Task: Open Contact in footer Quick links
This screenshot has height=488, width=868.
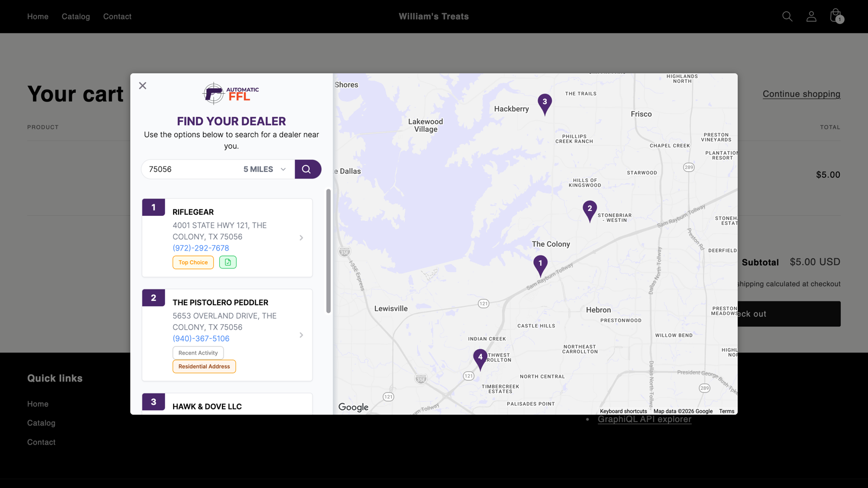Action: [x=41, y=442]
